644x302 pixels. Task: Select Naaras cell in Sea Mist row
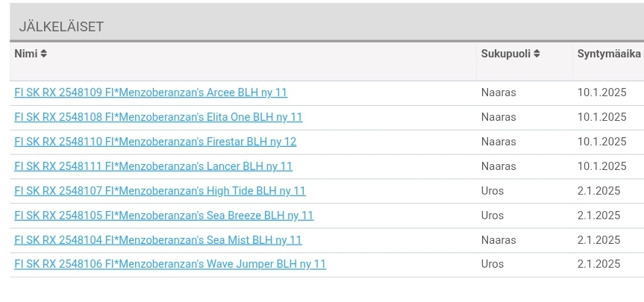(498, 240)
